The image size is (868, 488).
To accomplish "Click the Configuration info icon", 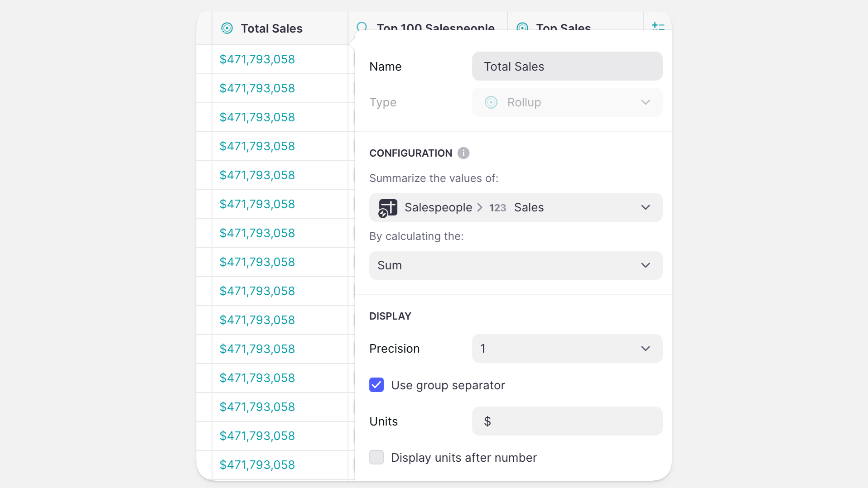I will (463, 153).
